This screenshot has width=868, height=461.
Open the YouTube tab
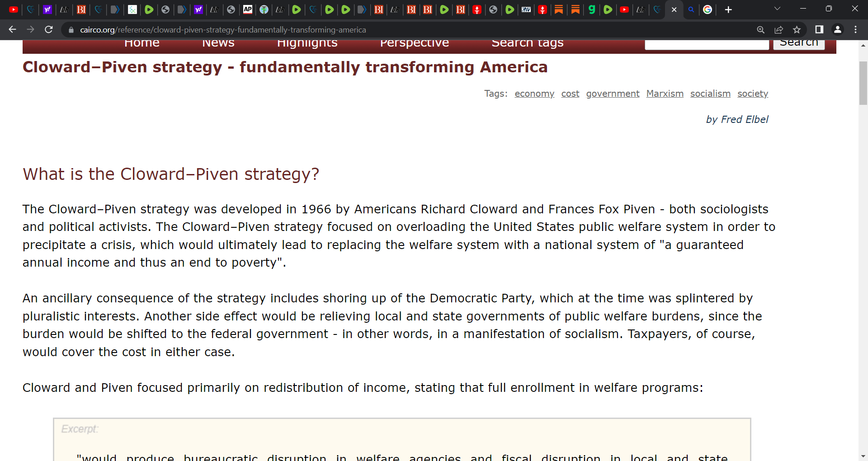tap(13, 9)
